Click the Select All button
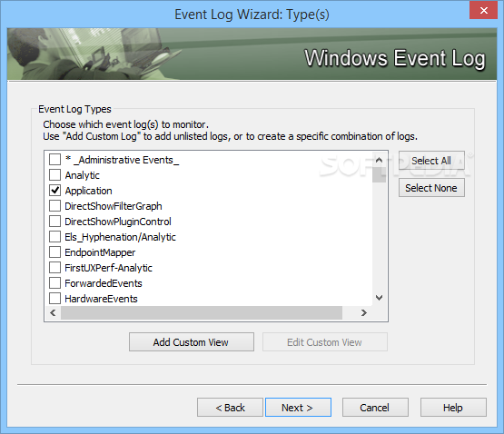504x434 pixels. (x=431, y=161)
